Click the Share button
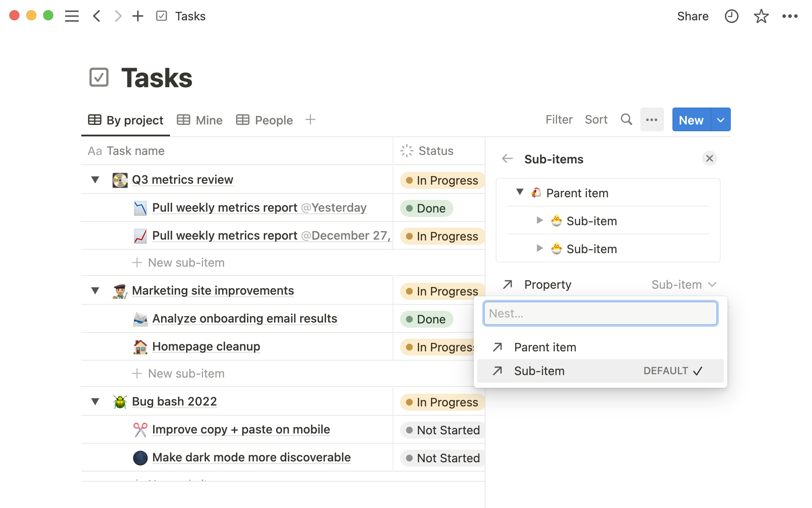This screenshot has height=508, width=812. [692, 16]
